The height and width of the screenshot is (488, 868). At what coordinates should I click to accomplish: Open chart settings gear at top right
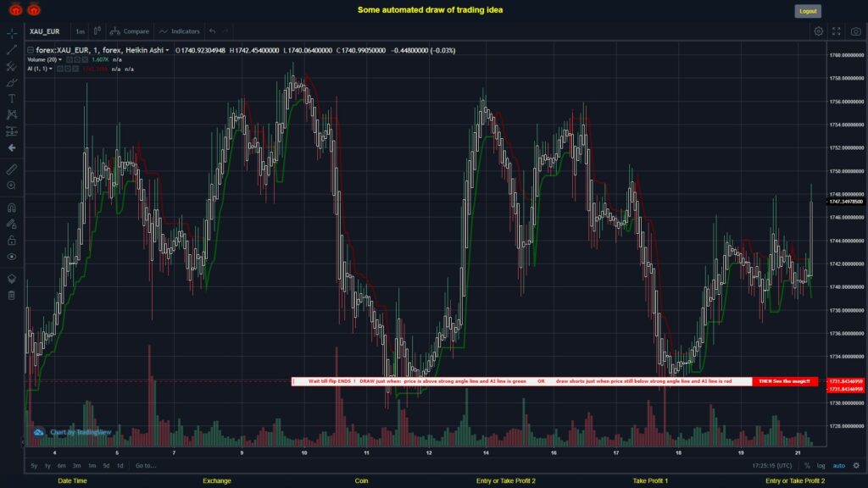click(818, 31)
